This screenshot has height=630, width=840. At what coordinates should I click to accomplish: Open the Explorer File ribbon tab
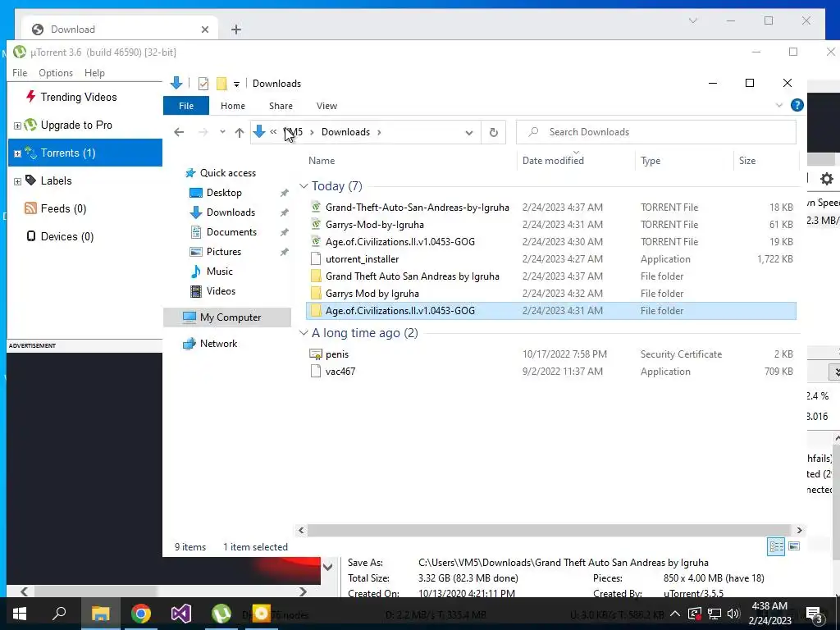[186, 106]
